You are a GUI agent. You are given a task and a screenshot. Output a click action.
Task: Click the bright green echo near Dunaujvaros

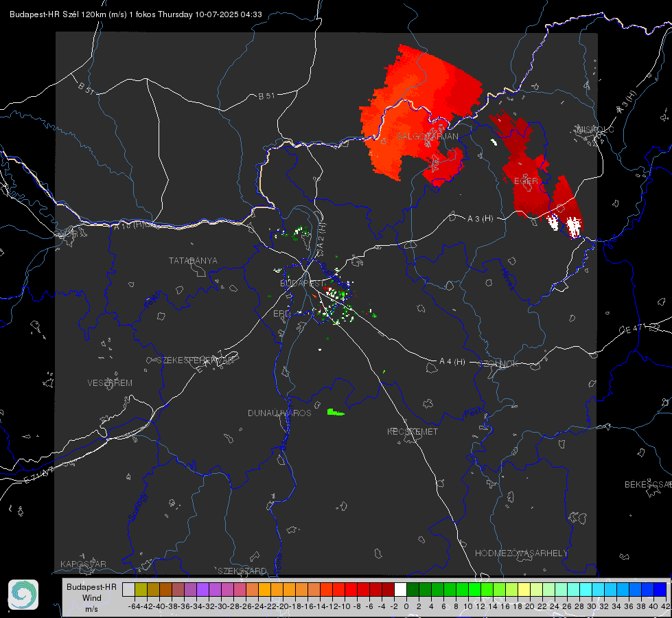pyautogui.click(x=336, y=413)
